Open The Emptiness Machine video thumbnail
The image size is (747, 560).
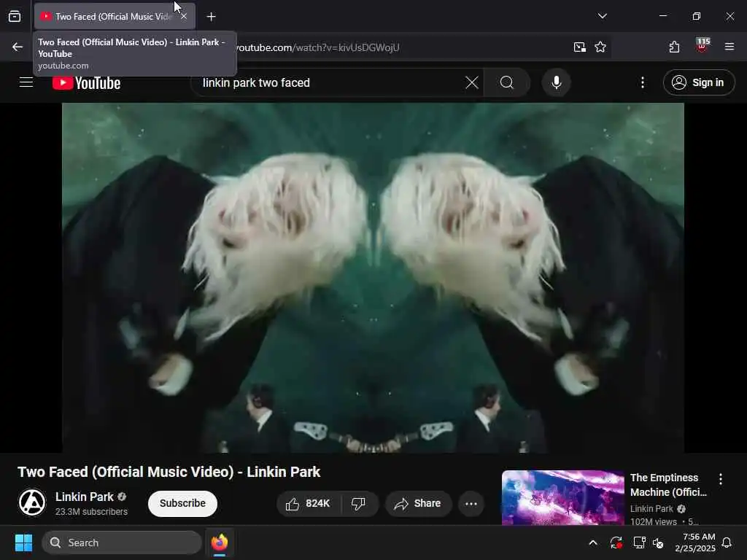coord(562,497)
